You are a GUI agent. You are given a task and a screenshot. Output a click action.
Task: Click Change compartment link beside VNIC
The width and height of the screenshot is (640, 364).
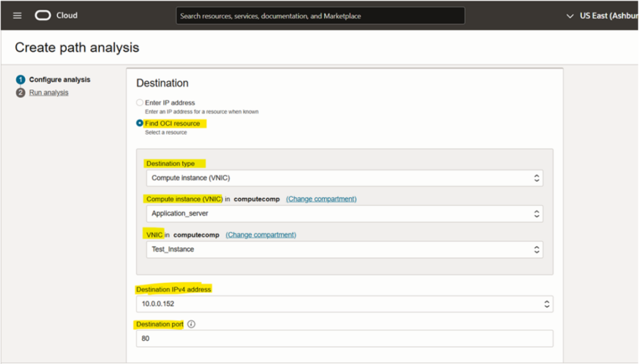pyautogui.click(x=261, y=235)
